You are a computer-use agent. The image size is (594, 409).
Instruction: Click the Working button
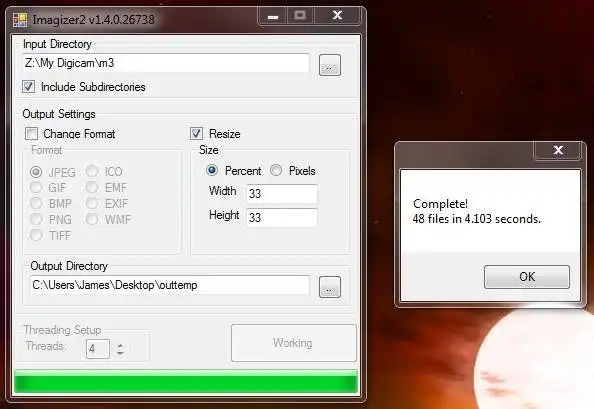pyautogui.click(x=294, y=343)
